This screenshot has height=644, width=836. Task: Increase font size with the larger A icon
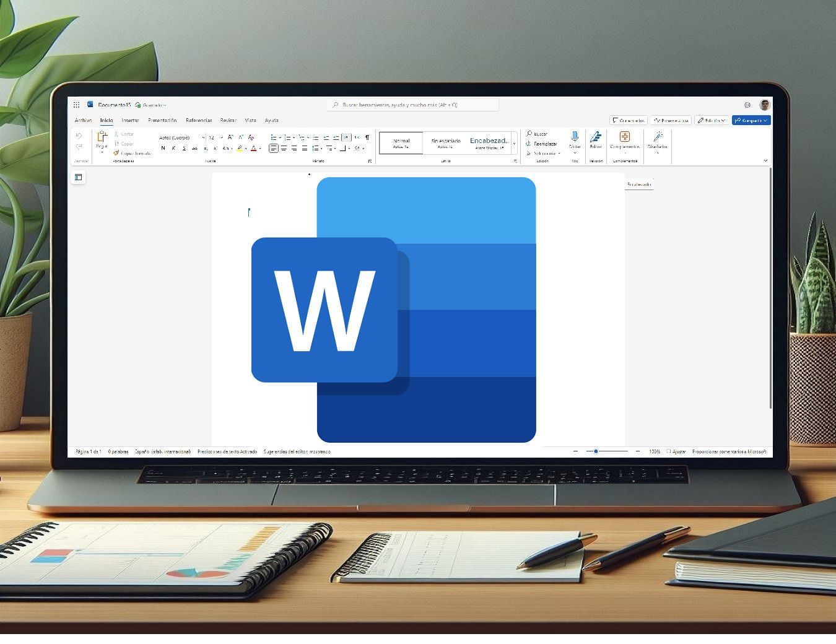(230, 137)
